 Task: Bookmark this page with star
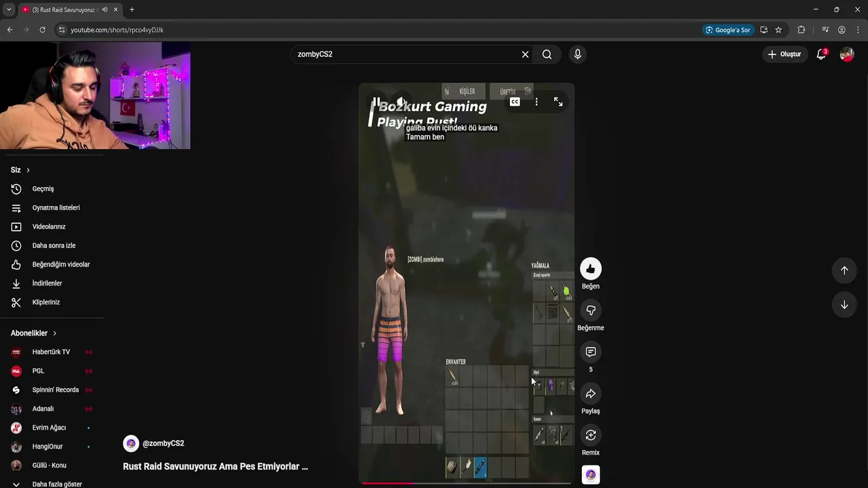point(778,30)
